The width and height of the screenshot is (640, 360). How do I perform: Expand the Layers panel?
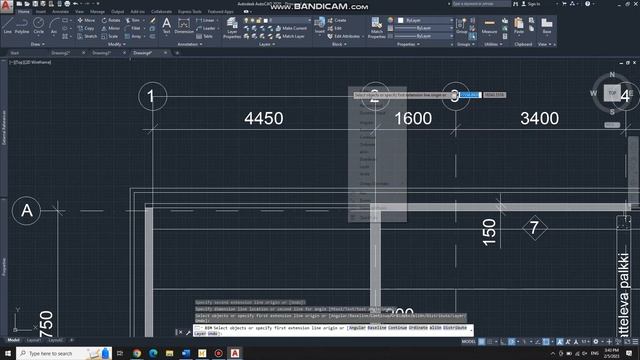pos(267,44)
